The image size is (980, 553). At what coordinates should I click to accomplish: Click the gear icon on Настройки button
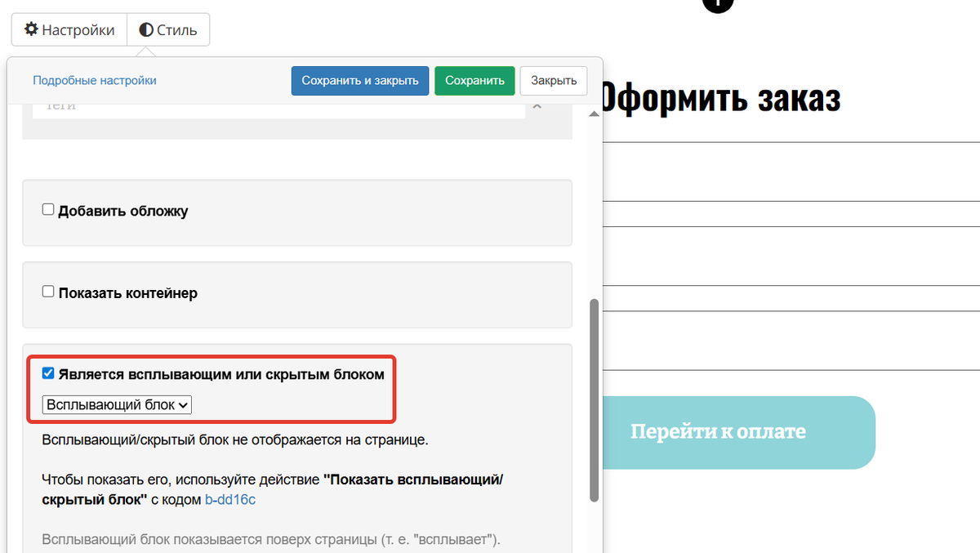pos(29,29)
